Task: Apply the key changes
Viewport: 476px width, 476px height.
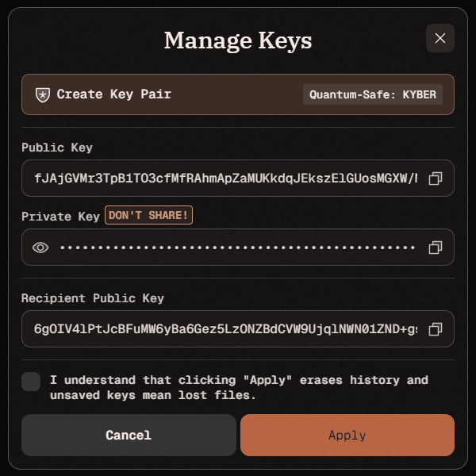Action: 347,435
